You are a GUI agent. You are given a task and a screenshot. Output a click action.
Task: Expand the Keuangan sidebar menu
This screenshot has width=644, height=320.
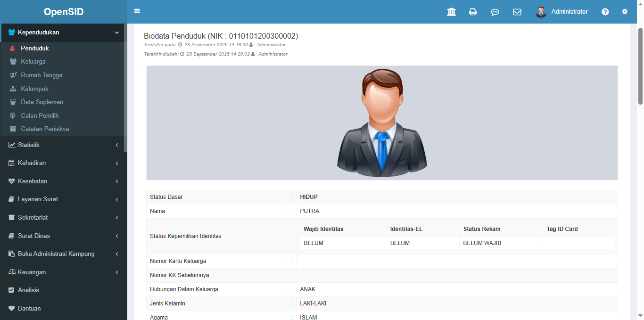64,272
